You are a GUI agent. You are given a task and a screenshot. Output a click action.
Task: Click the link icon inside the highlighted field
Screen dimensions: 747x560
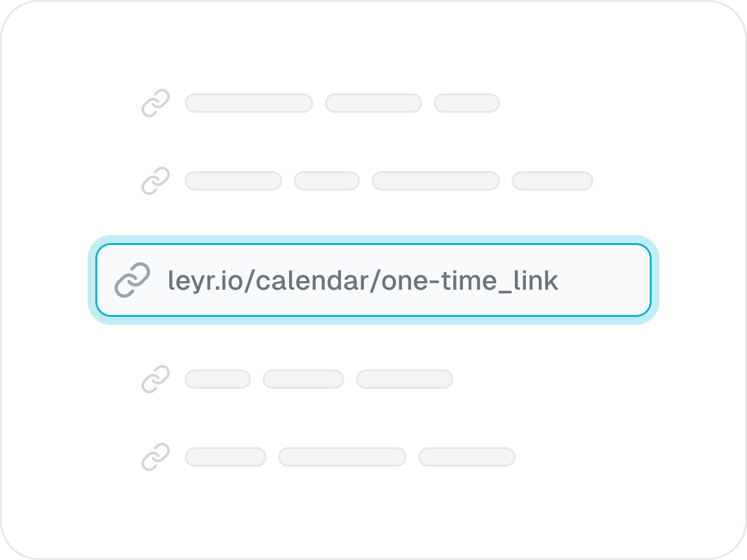pos(132,281)
